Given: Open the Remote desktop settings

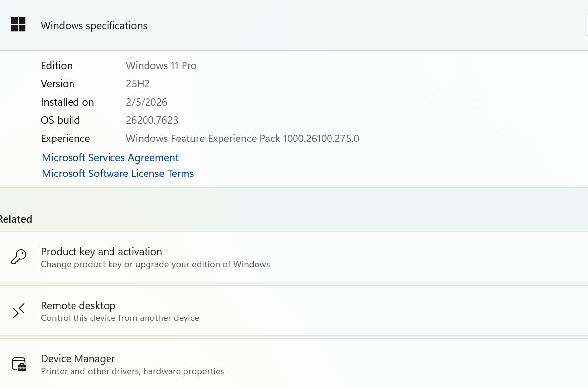Looking at the screenshot, I should pos(294,311).
